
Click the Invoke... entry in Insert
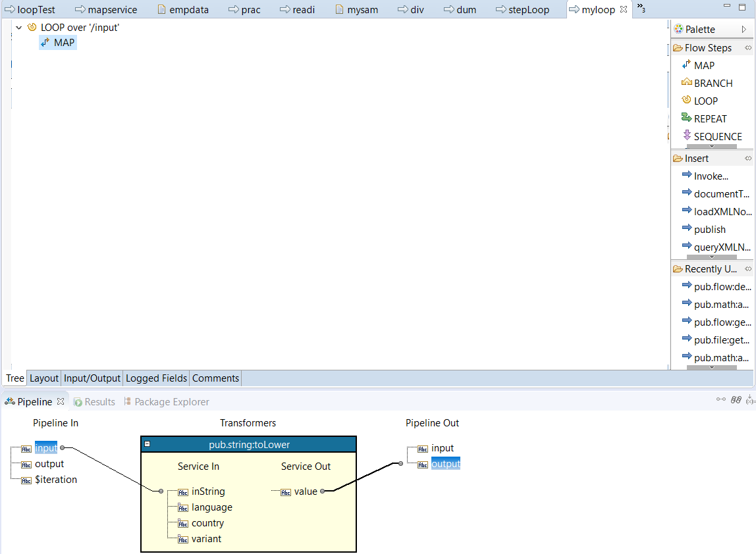click(705, 176)
